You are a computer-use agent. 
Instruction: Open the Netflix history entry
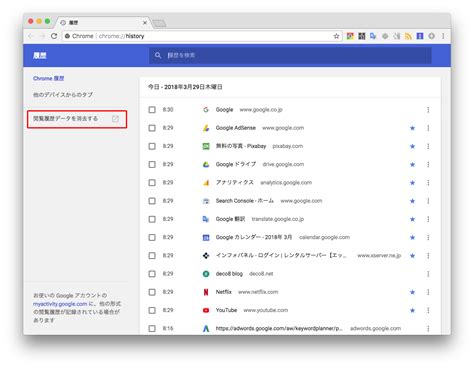click(223, 292)
